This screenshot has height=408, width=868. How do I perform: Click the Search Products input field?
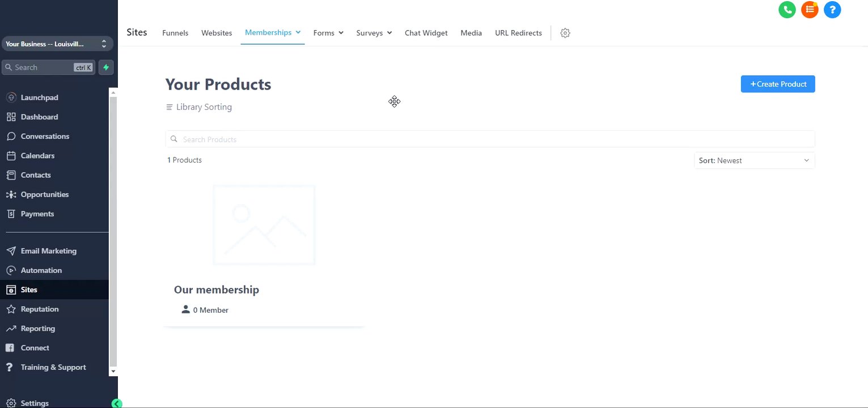[490, 139]
